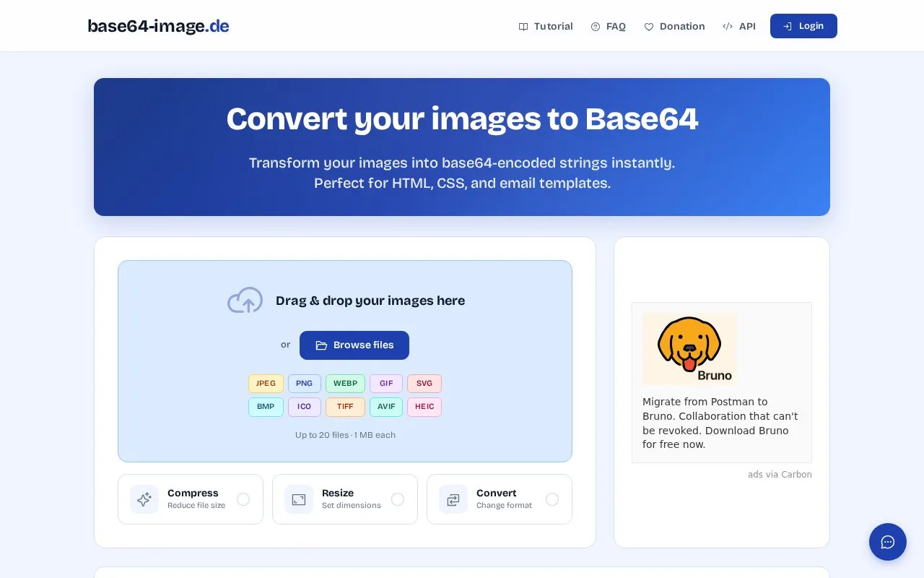Click the Change format caption
Viewport: 924px width, 578px height.
[x=504, y=506]
